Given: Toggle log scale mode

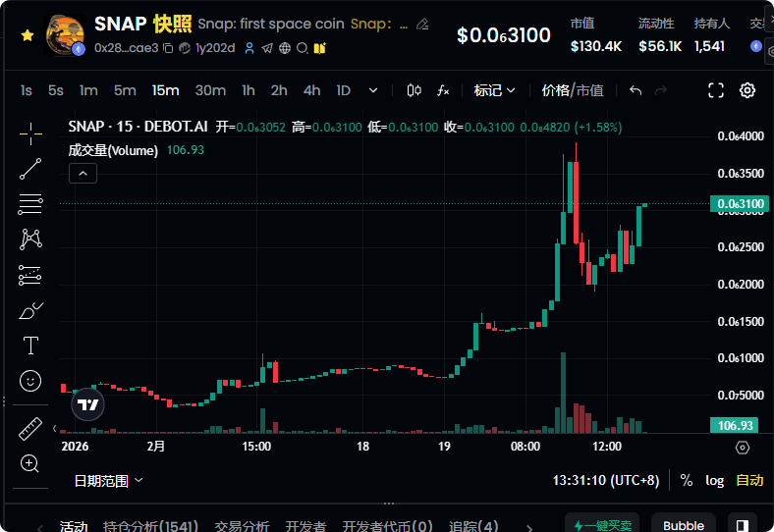Looking at the screenshot, I should pos(714,480).
